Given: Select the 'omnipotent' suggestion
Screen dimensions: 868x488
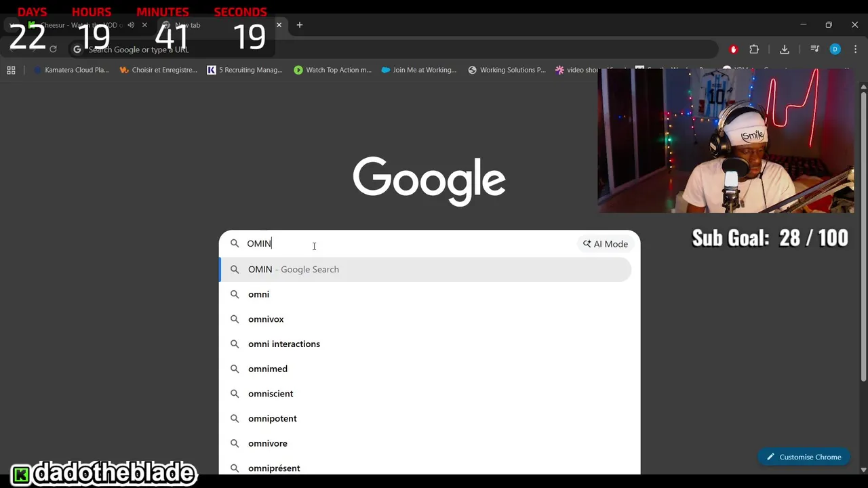Looking at the screenshot, I should point(426,418).
